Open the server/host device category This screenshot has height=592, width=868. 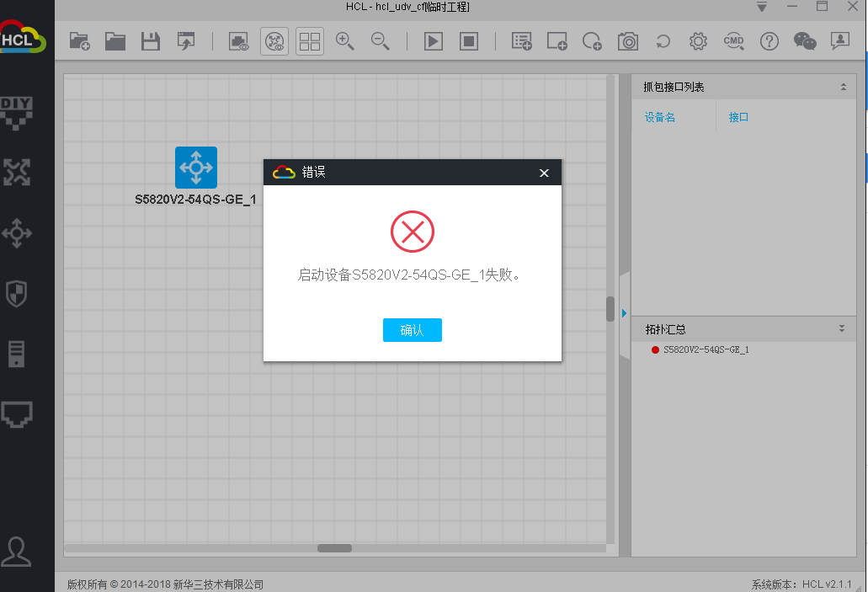17,354
